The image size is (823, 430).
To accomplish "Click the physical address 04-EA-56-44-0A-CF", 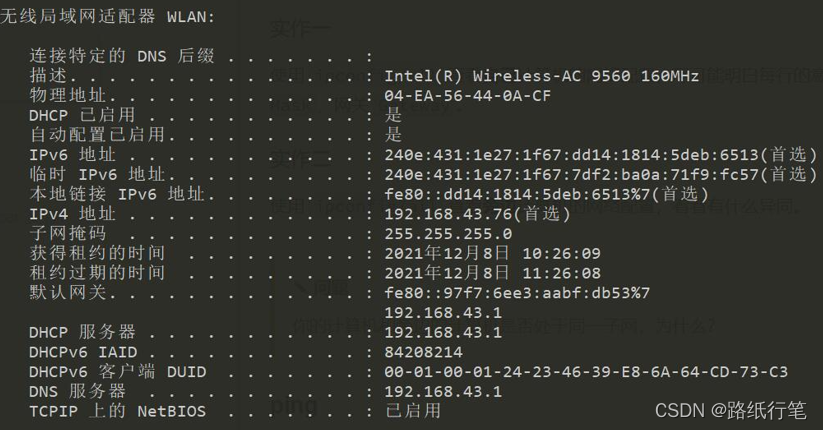I will click(467, 96).
